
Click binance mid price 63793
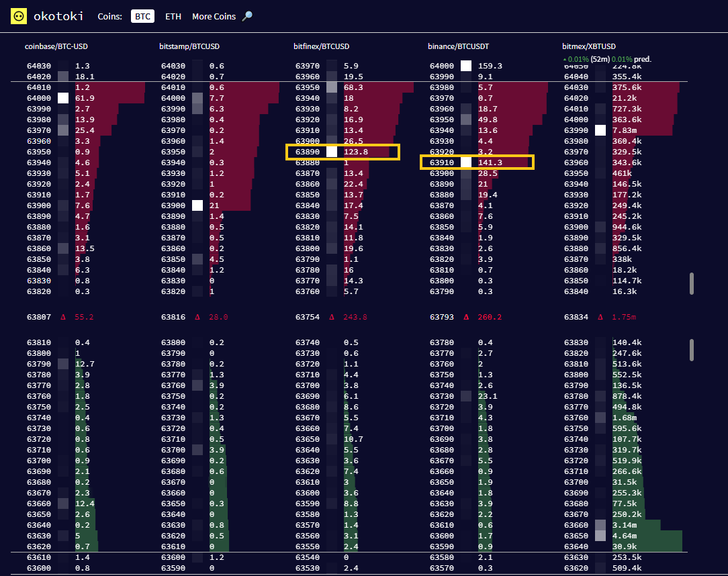441,317
